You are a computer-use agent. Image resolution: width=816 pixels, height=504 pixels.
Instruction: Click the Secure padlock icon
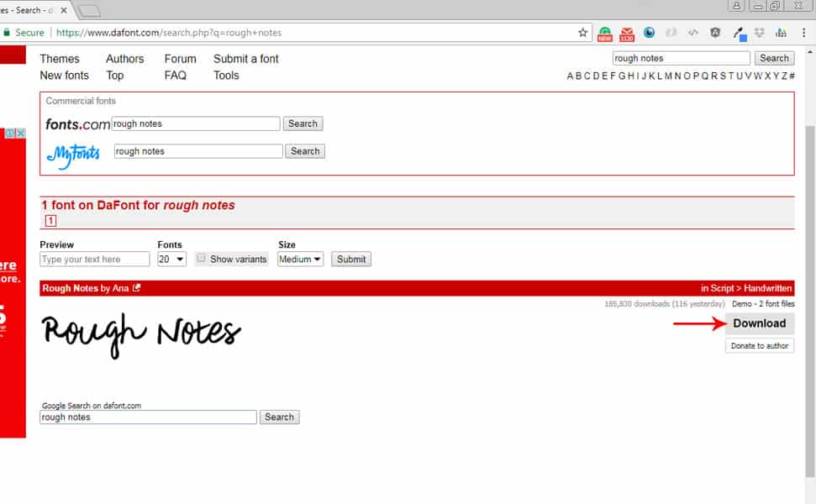[x=6, y=32]
